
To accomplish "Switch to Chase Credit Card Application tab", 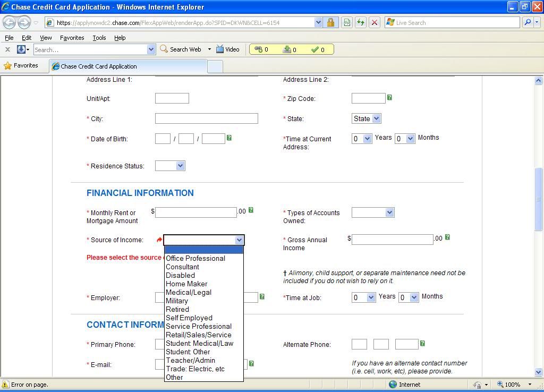I will tap(99, 66).
